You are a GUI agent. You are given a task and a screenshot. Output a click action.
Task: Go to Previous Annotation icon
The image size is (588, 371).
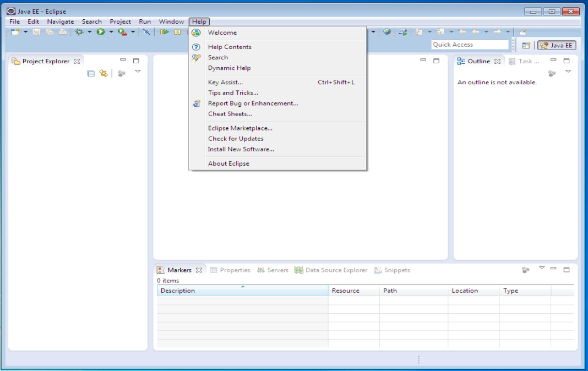point(440,32)
